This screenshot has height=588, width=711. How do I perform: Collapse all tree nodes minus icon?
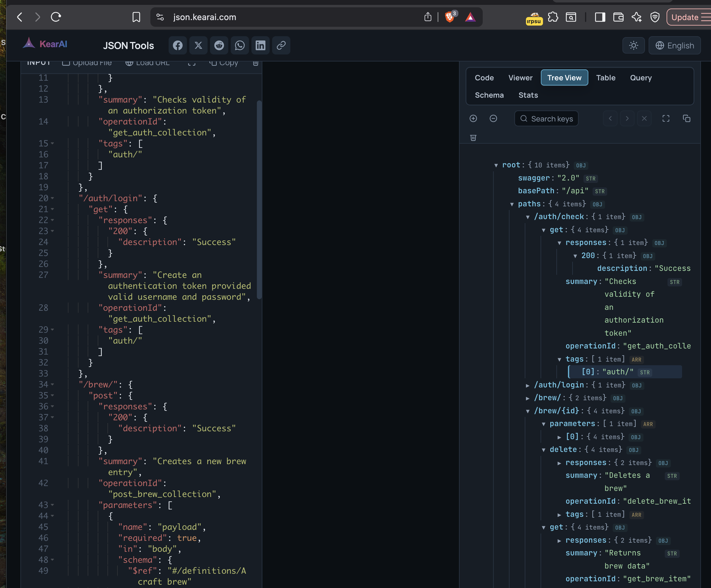tap(493, 118)
